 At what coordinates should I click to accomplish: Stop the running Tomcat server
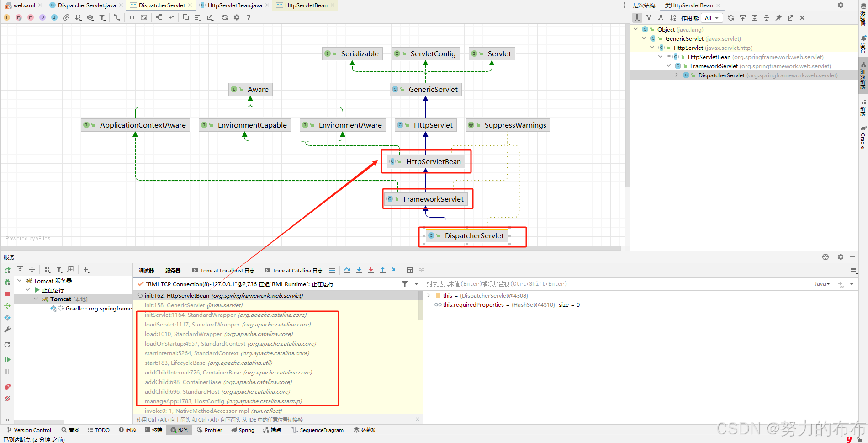coord(7,294)
